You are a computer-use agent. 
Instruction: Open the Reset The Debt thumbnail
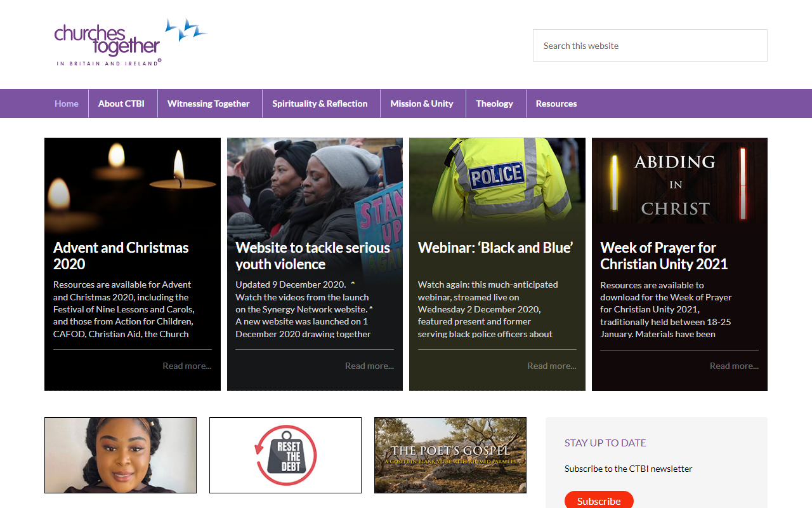tap(285, 455)
